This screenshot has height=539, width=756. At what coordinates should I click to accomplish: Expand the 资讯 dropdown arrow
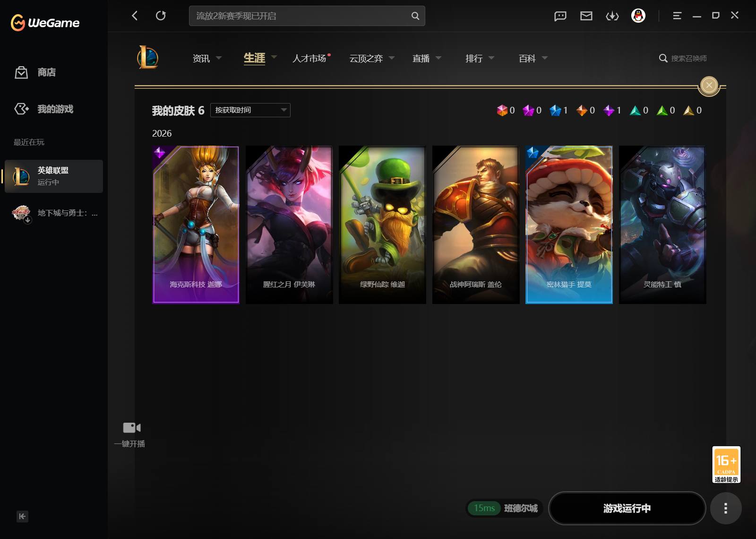pyautogui.click(x=219, y=58)
